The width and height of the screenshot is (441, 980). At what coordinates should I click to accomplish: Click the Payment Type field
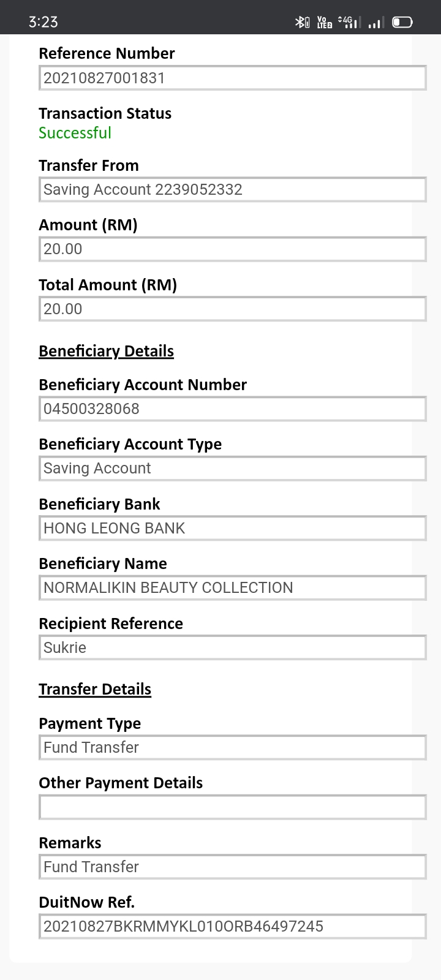233,747
